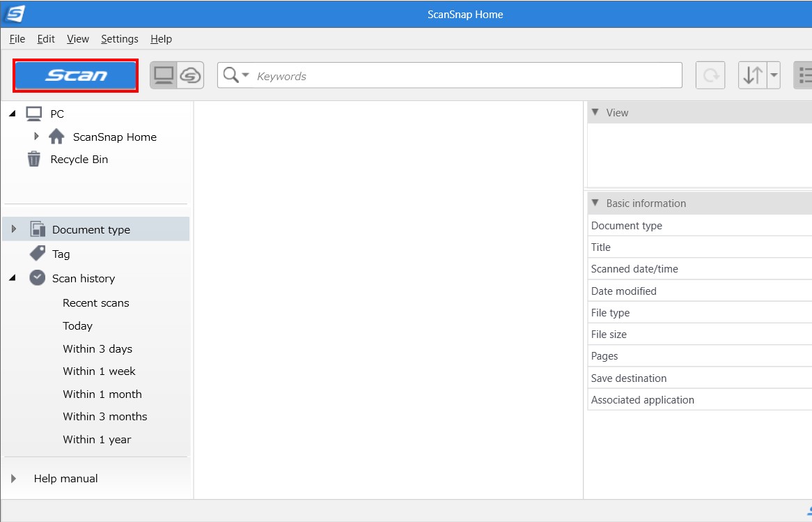Click the Save destination row
The width and height of the screenshot is (812, 522).
click(700, 378)
